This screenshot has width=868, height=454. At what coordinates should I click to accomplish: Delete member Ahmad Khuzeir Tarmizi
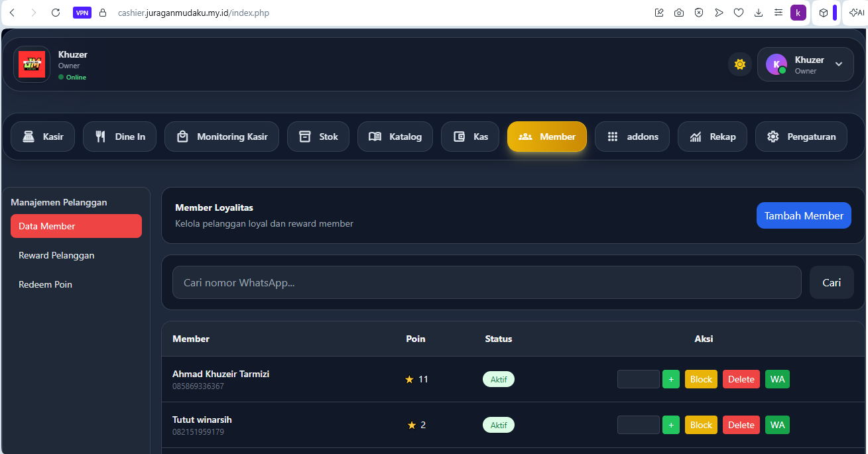coord(741,379)
